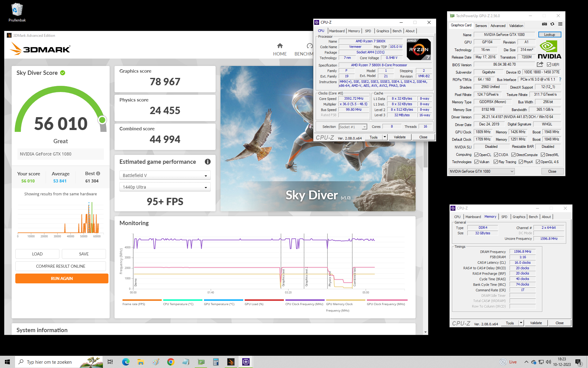This screenshot has width=588, height=368.
Task: Open the Prullenbak desktop icon
Action: pos(17,13)
